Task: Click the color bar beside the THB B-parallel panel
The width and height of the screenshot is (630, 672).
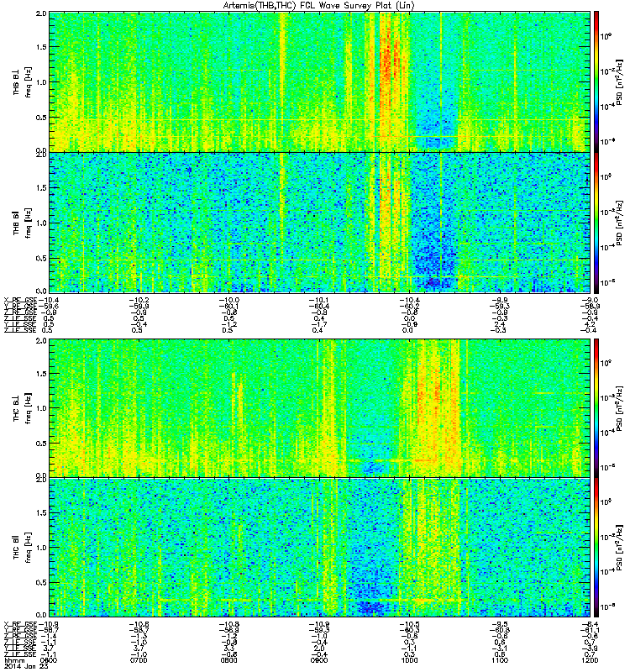Action: point(596,223)
